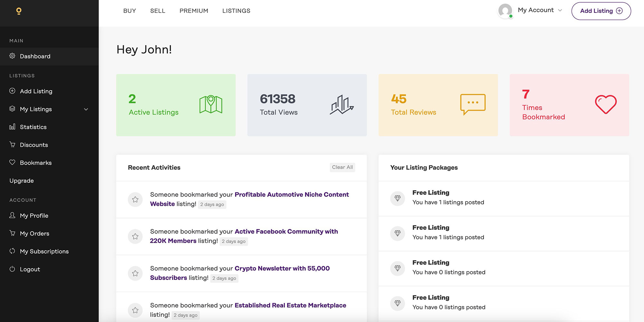Click the diamond icon beside first Free Listing

pos(398,198)
